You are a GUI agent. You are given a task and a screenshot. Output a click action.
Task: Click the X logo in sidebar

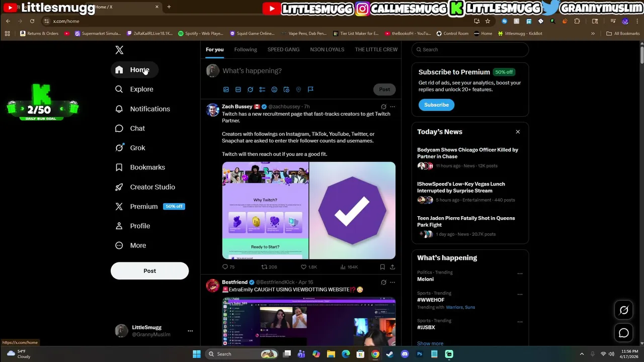pyautogui.click(x=119, y=50)
